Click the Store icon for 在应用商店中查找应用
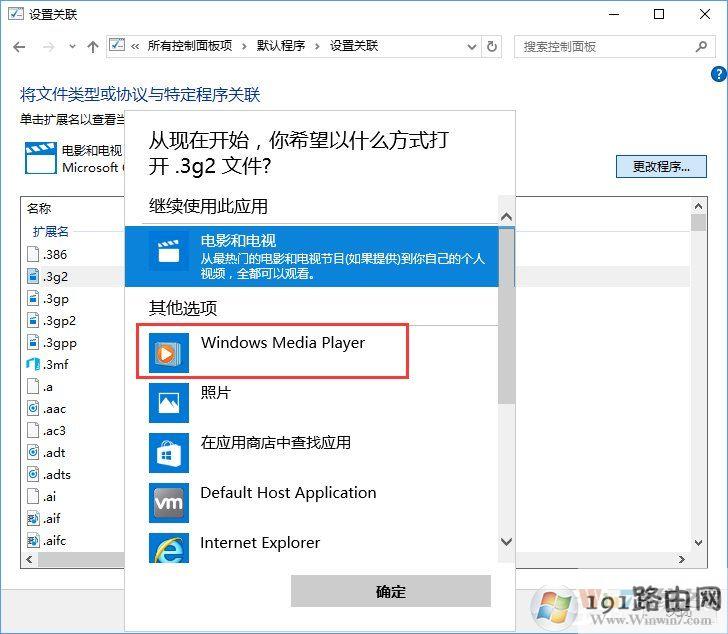The width and height of the screenshot is (728, 634). [x=169, y=453]
